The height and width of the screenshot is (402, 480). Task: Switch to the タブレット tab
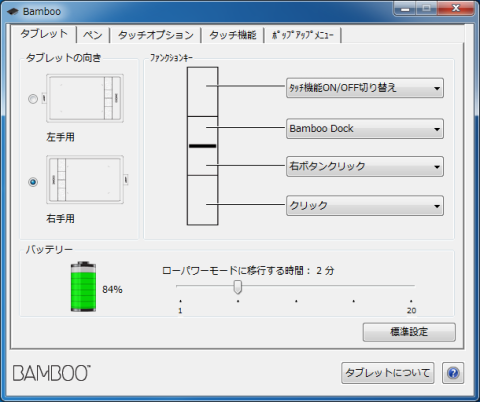(44, 34)
